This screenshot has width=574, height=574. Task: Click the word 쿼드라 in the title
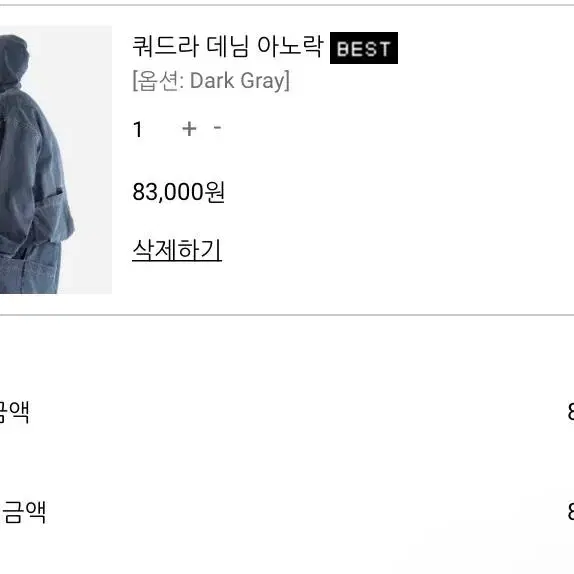(165, 46)
